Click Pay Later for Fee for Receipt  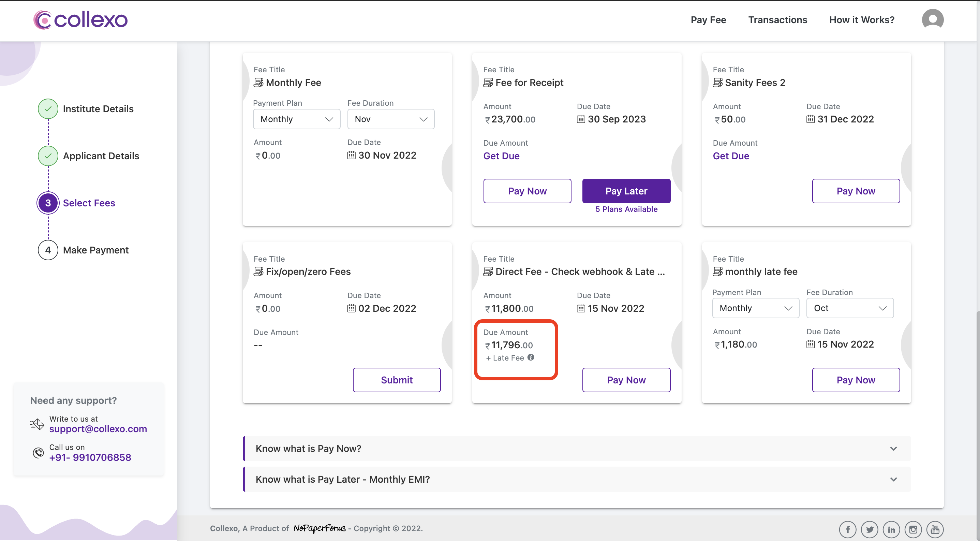click(x=626, y=191)
